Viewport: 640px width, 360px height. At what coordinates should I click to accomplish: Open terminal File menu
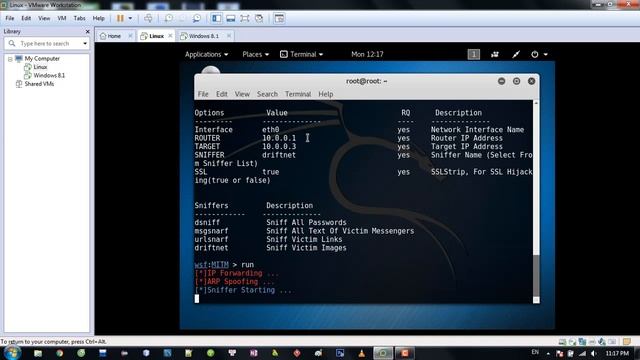click(x=203, y=94)
